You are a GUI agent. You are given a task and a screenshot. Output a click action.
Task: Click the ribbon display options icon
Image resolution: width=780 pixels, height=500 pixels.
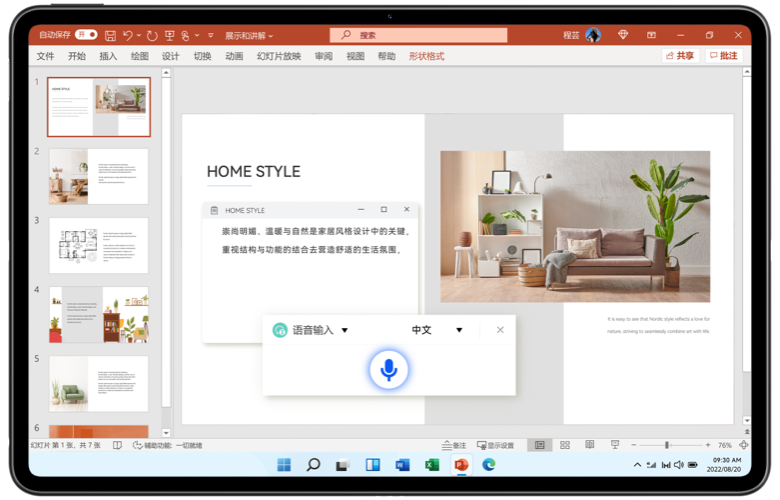(651, 35)
